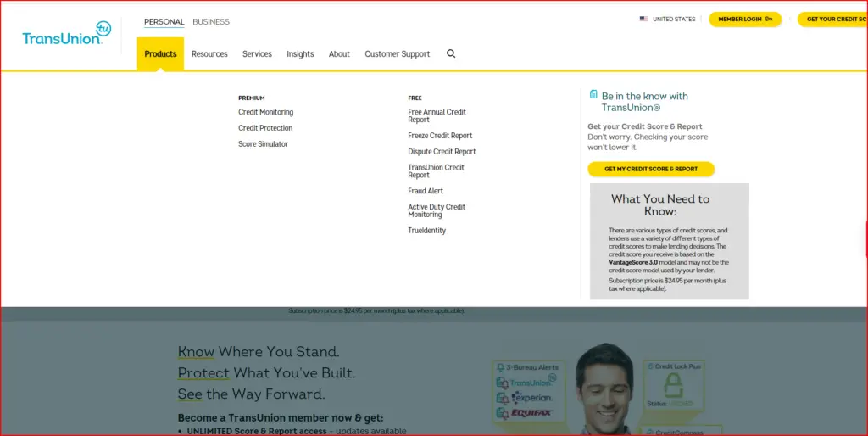Viewport: 868px width, 436px height.
Task: Click the TransUnion logo
Action: (66, 33)
